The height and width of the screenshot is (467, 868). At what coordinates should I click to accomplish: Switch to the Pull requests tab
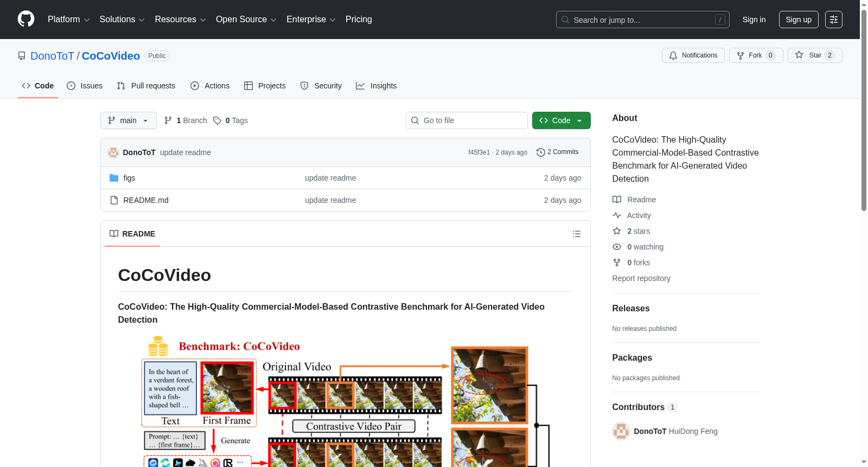pos(146,86)
